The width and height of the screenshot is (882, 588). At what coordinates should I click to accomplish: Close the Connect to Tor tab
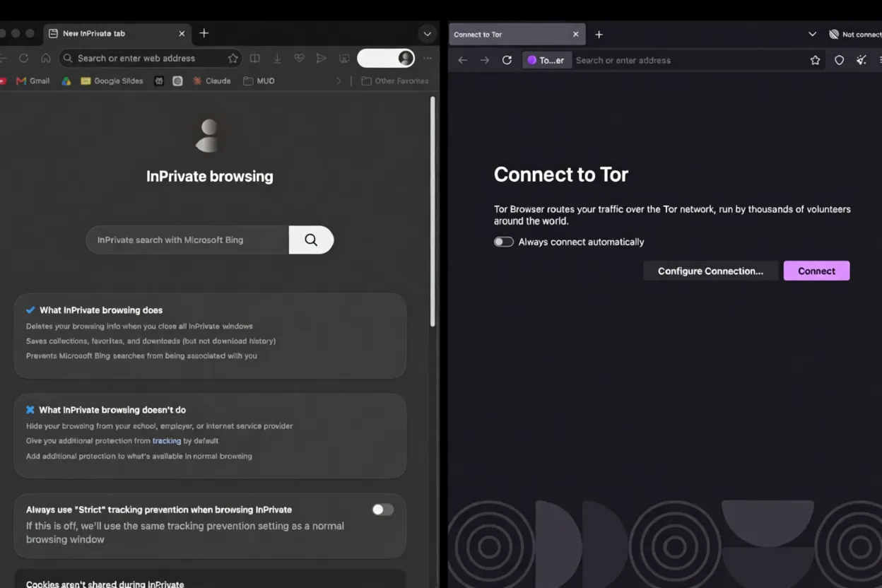[575, 34]
